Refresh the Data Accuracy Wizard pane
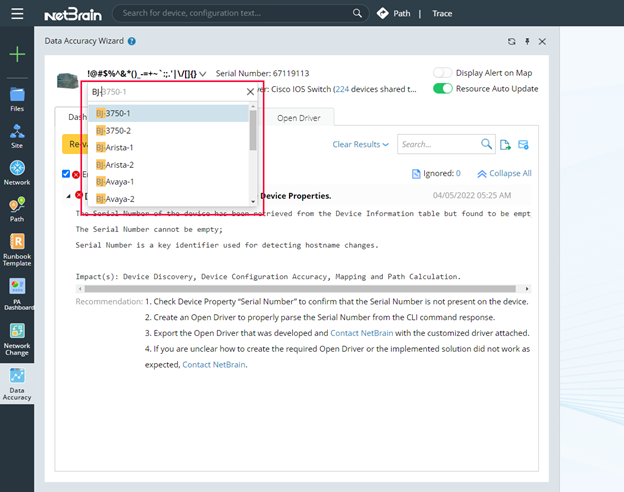The width and height of the screenshot is (624, 492). 511,41
